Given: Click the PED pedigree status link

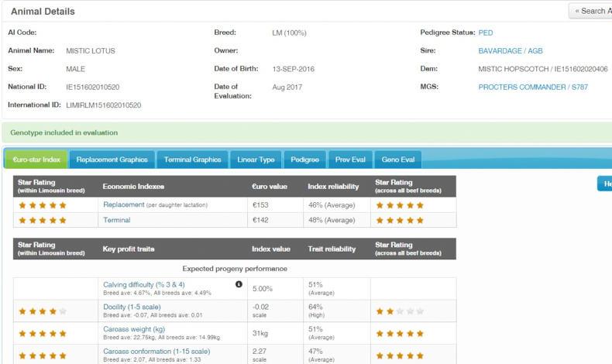Looking at the screenshot, I should coord(486,33).
